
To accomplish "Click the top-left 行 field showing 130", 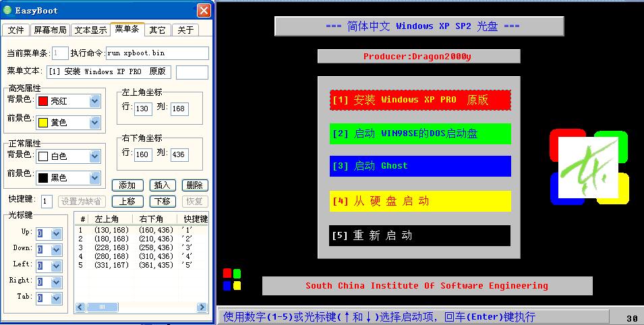I will point(143,109).
